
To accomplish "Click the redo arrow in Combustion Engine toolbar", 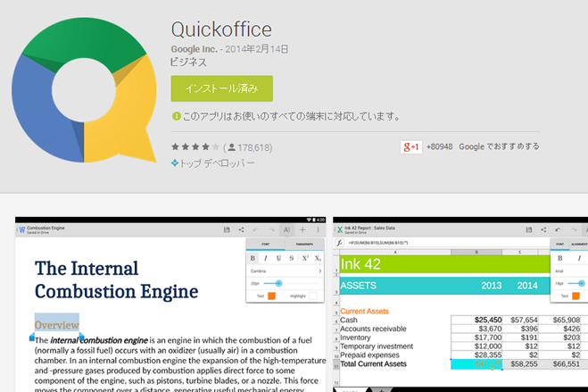I will point(271,229).
